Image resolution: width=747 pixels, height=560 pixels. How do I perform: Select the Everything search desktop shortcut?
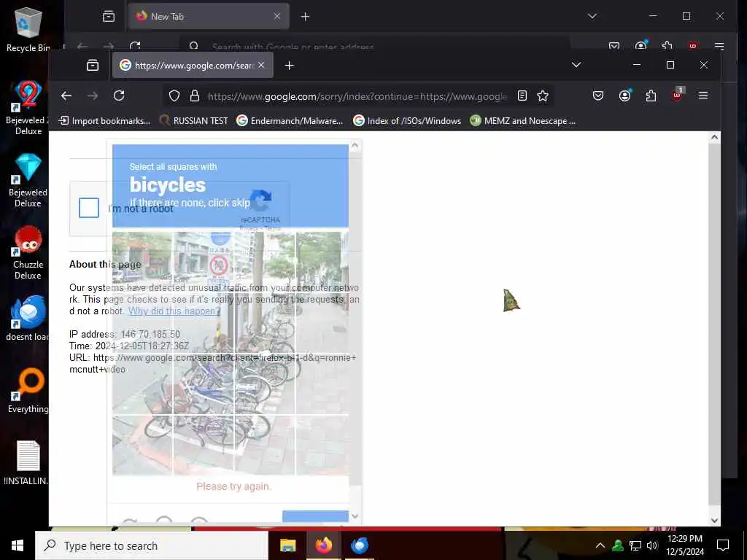click(28, 391)
